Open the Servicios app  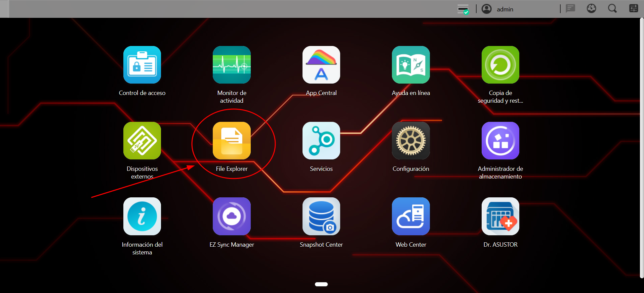[321, 141]
